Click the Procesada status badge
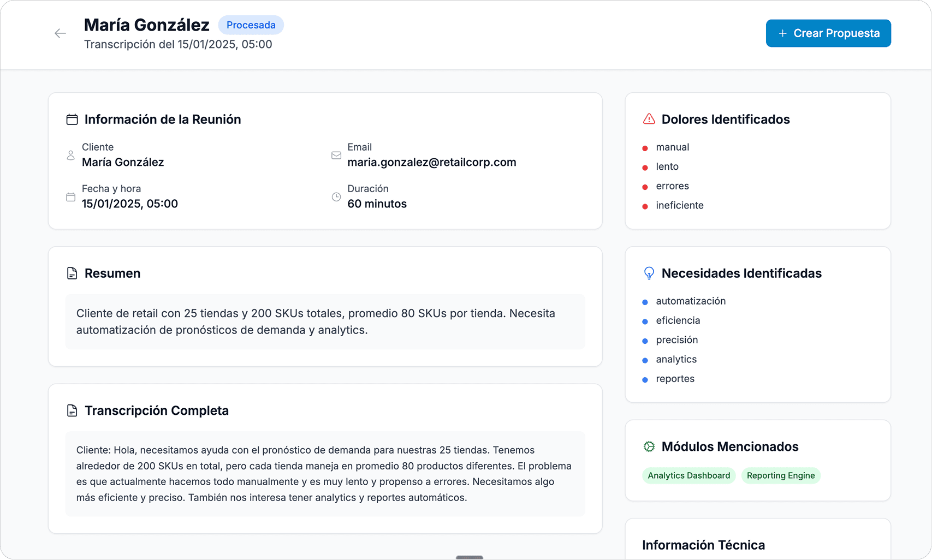This screenshot has height=560, width=932. [x=251, y=25]
